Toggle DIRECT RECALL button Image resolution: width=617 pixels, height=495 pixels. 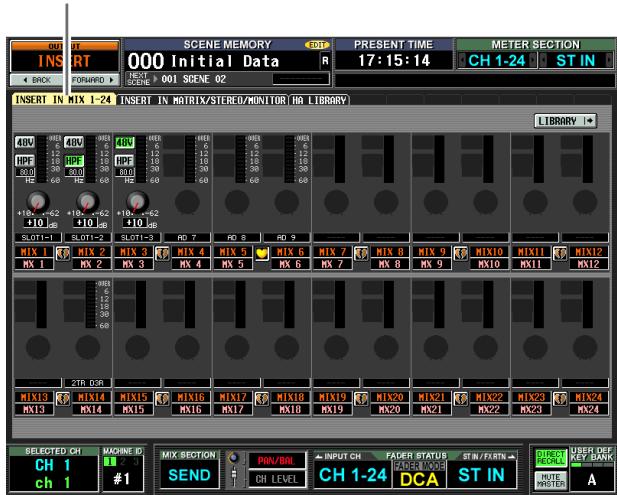(551, 458)
